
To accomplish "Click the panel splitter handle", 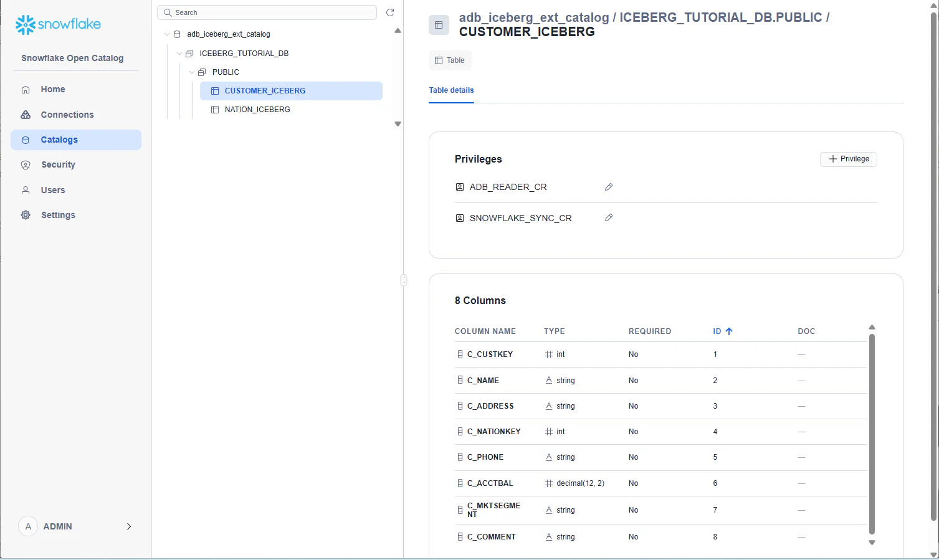I will pos(404,280).
